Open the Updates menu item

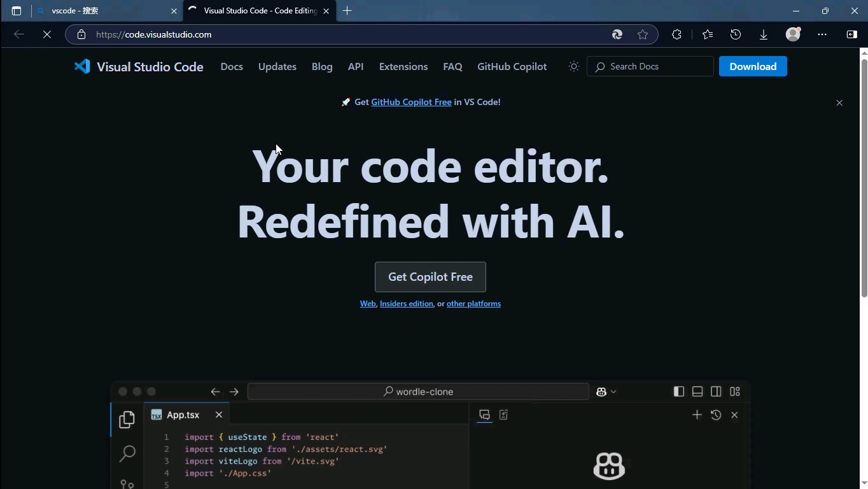[x=277, y=66]
